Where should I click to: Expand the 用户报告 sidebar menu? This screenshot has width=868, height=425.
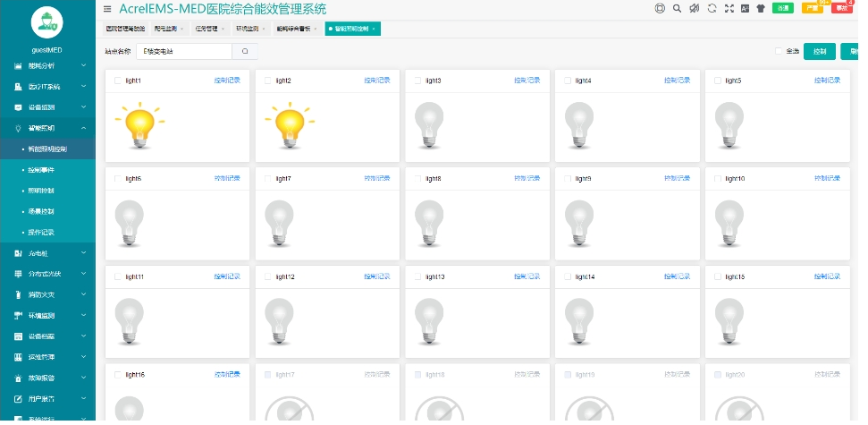point(47,399)
